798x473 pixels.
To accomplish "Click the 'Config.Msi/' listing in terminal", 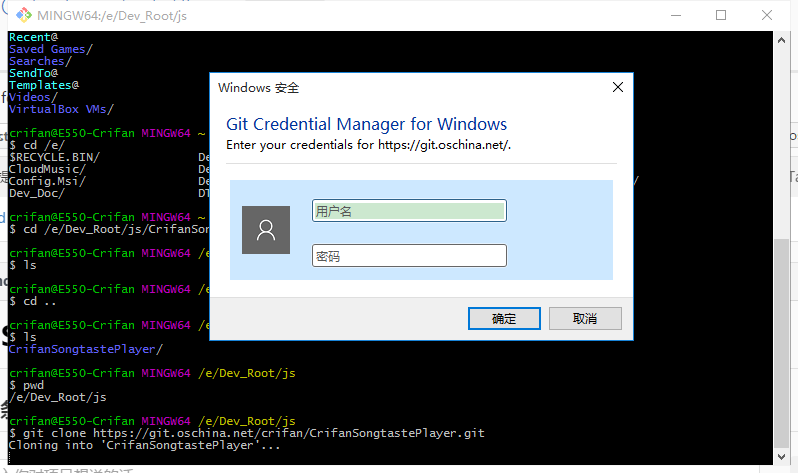I will [47, 181].
